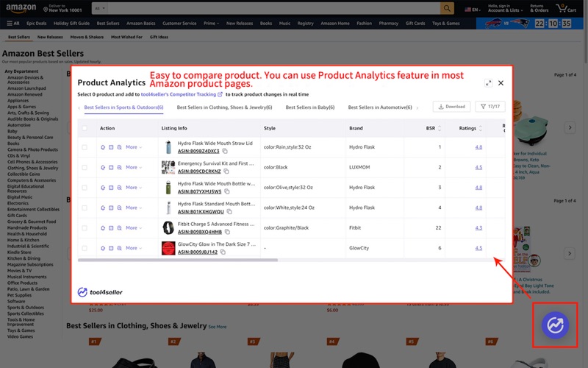Viewport: 588px width, 368px height.
Task: Open Movers & Shakers page tab
Action: [87, 38]
